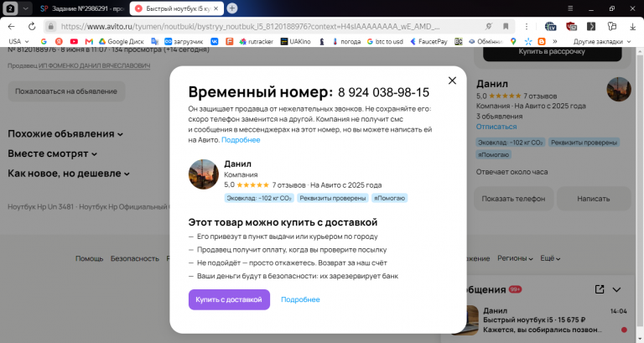Click the Купить с доставкой button
Viewport: 644px width, 343px height.
point(229,299)
